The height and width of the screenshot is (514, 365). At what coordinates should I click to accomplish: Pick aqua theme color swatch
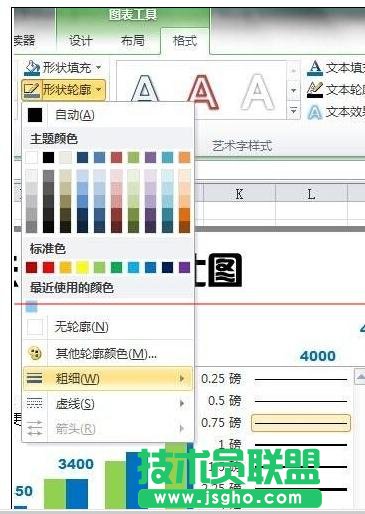tap(167, 157)
